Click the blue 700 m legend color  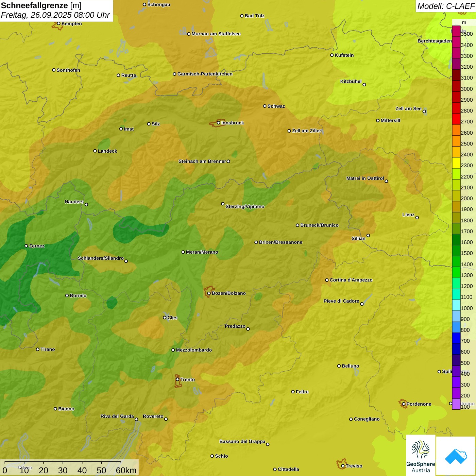click(x=456, y=338)
